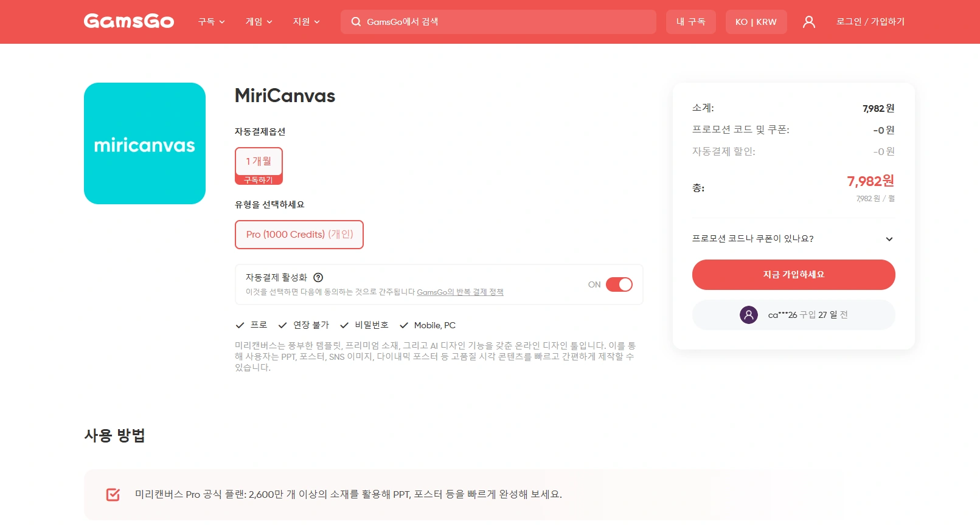This screenshot has width=980, height=527.
Task: Click the 비밀번호 feature label
Action: 372,325
